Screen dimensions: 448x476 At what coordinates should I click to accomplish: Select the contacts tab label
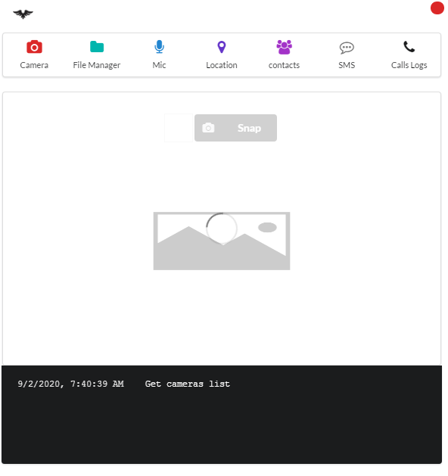(284, 65)
